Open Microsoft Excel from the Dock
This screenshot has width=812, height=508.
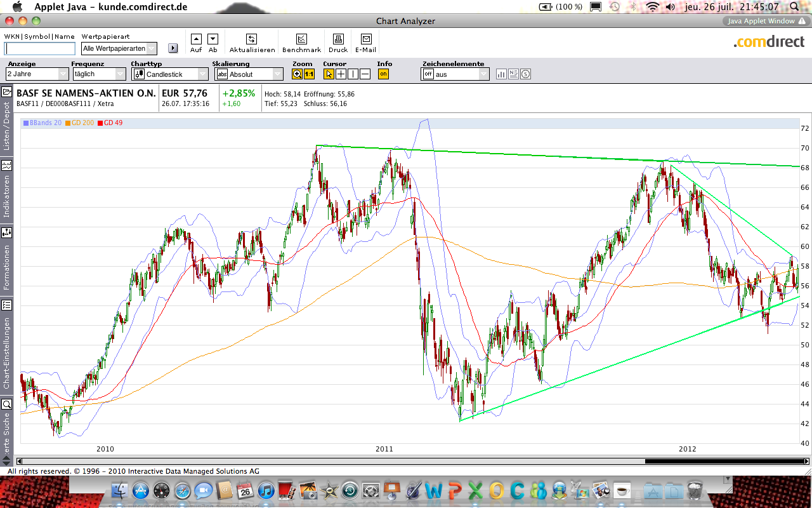[475, 490]
